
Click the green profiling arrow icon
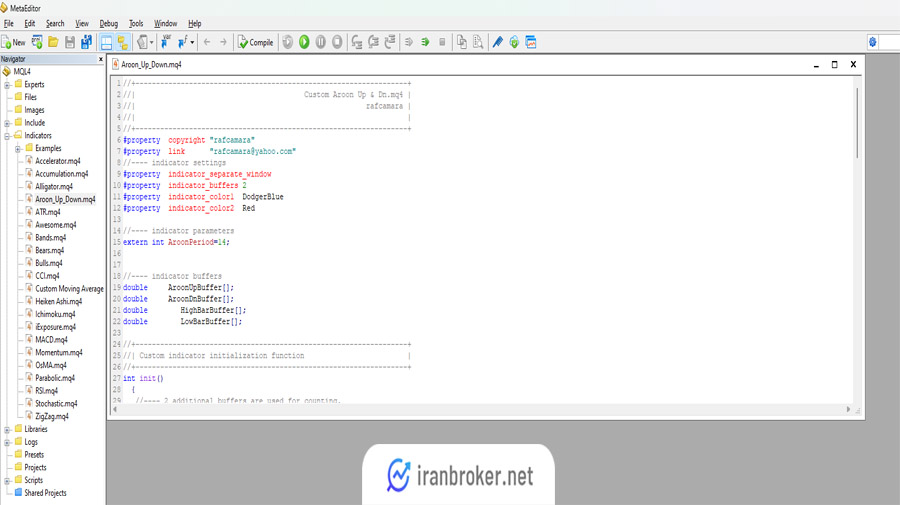pos(425,42)
